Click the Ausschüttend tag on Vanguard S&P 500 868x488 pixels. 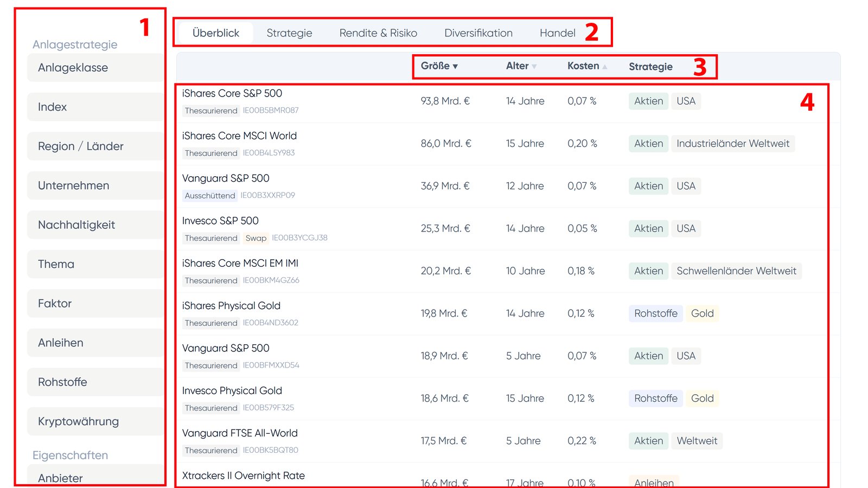click(x=209, y=196)
